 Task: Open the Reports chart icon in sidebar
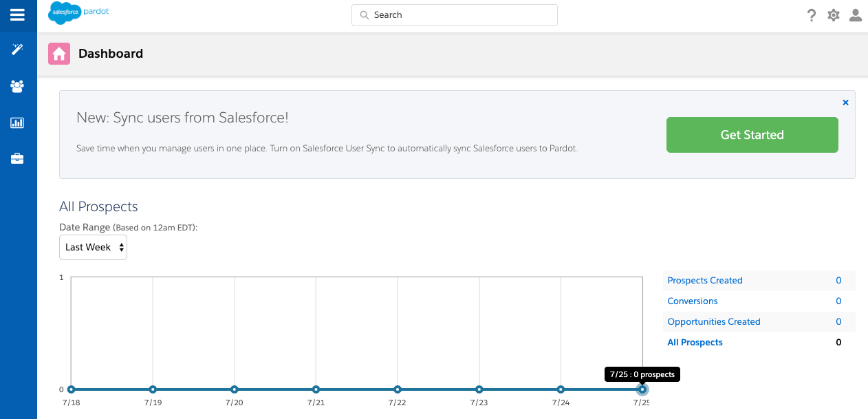point(17,122)
